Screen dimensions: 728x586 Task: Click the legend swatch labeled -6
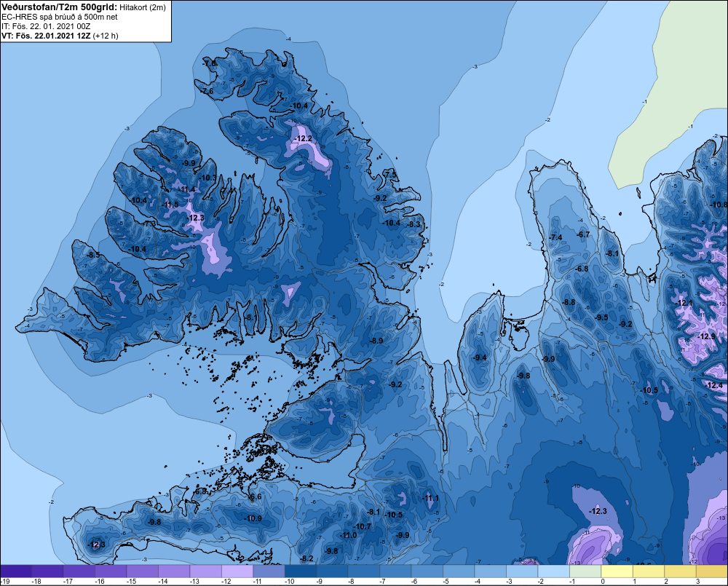[427, 571]
